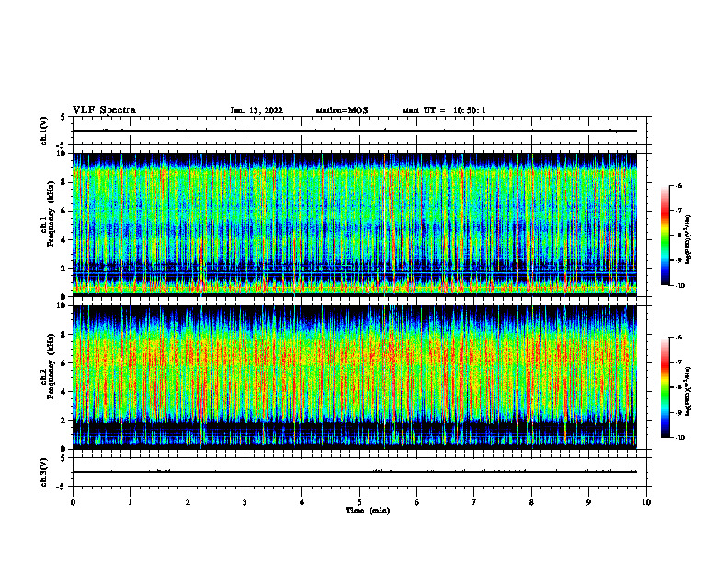
Task: Click the "-6" label on ch.1 colorbar
Action: coord(679,185)
